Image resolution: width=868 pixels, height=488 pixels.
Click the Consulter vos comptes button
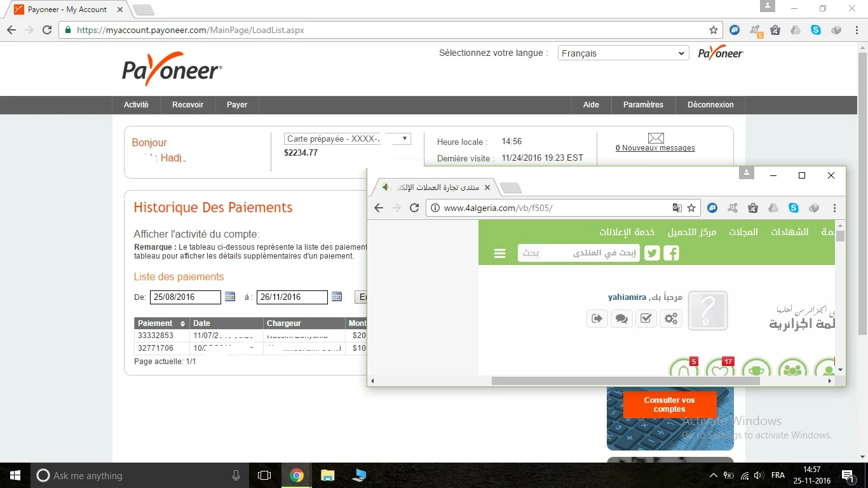point(669,405)
